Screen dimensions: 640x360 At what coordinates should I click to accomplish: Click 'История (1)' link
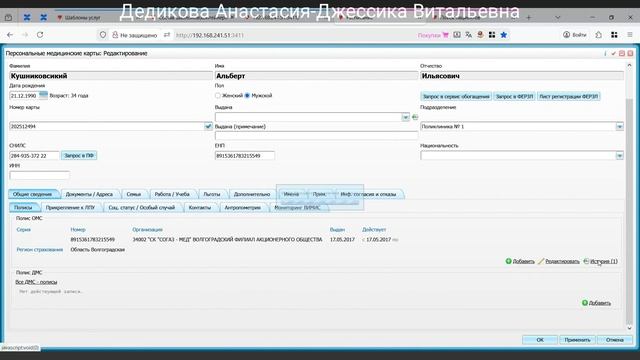coord(603,261)
